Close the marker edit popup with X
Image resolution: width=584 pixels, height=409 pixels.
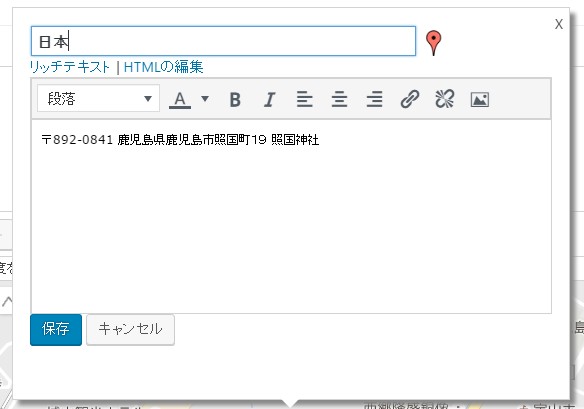coord(558,25)
